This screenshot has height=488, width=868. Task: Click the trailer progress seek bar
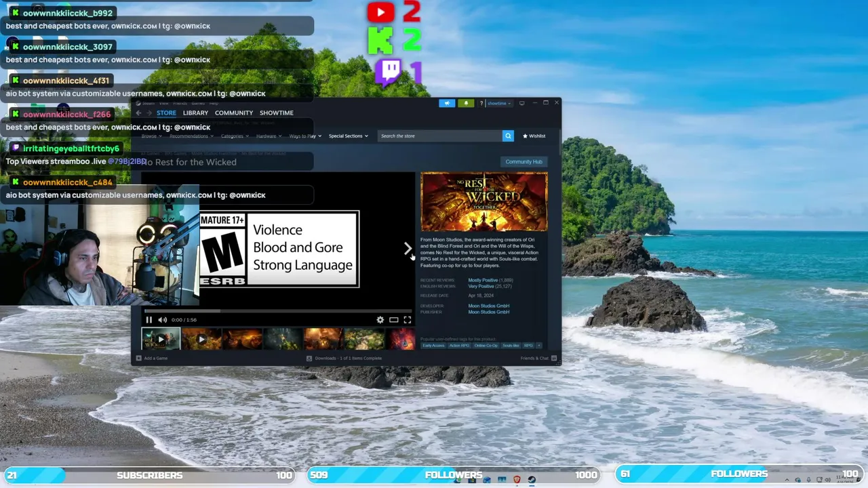point(278,311)
